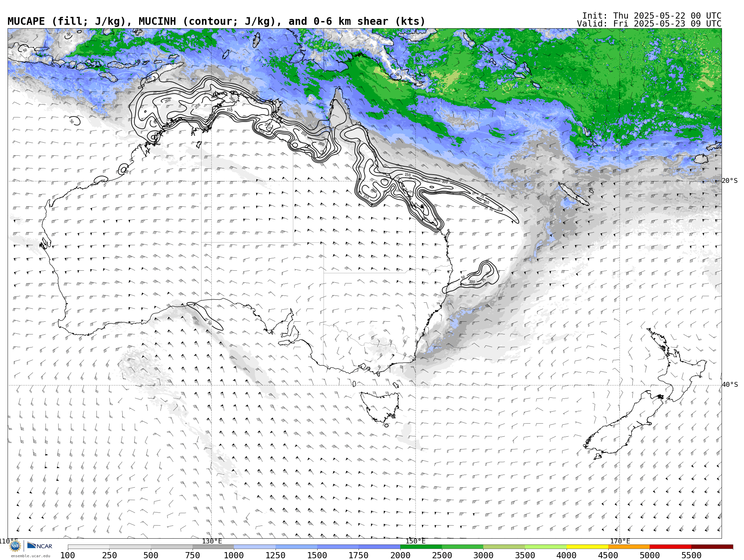Image resolution: width=744 pixels, height=560 pixels.
Task: Pick the dark red 5500 colorbar swatch
Action: [x=712, y=547]
